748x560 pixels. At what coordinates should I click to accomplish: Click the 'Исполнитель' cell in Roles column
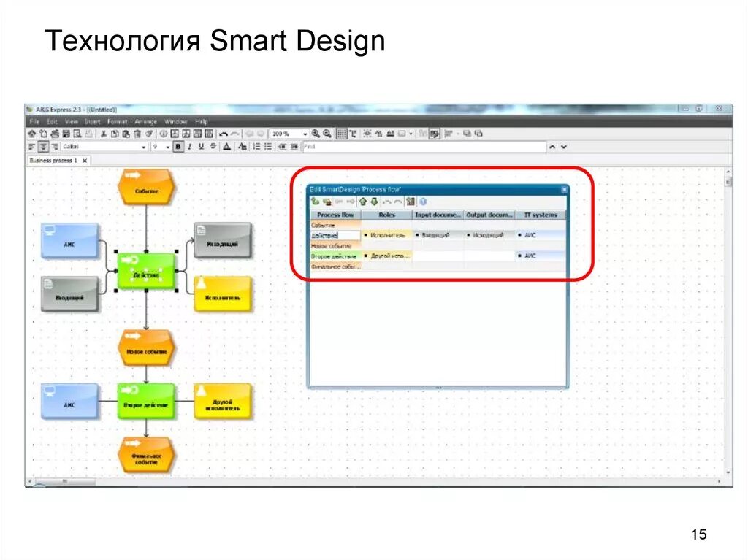click(x=387, y=235)
